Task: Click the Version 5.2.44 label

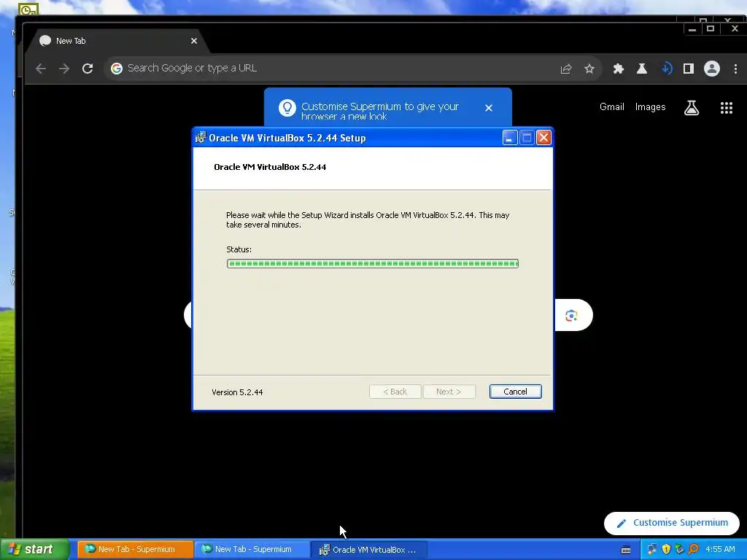Action: (x=237, y=392)
